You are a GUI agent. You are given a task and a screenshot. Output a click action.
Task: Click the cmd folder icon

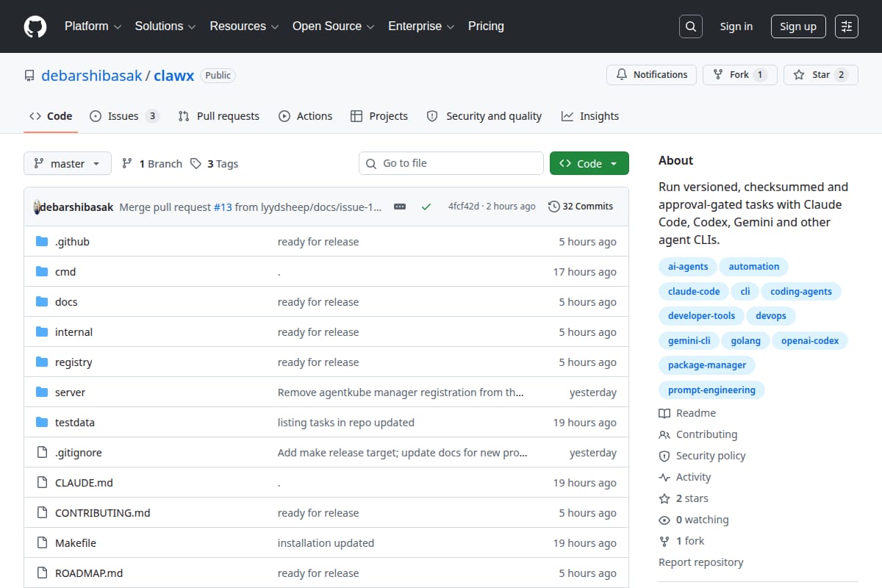(42, 272)
